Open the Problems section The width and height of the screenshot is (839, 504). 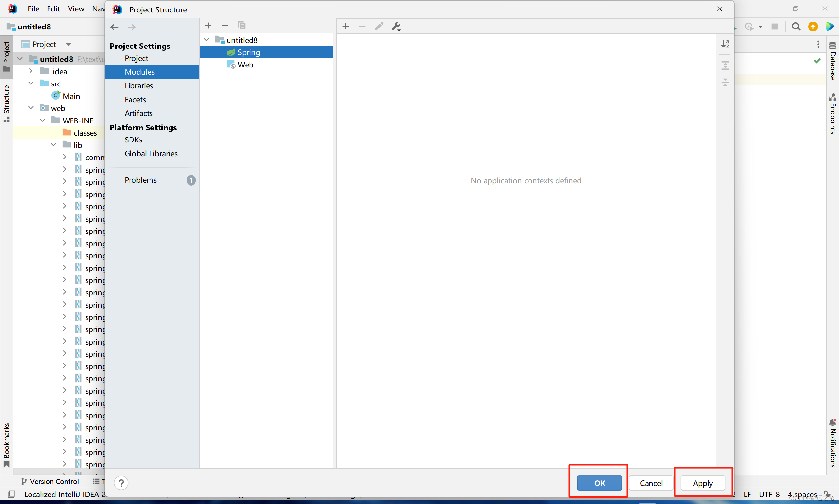[140, 180]
